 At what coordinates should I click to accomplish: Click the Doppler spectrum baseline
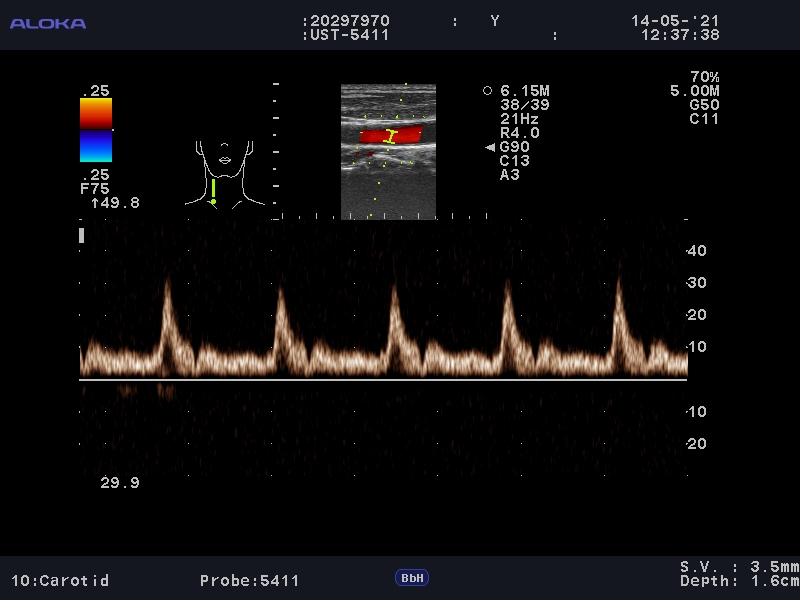pos(383,380)
